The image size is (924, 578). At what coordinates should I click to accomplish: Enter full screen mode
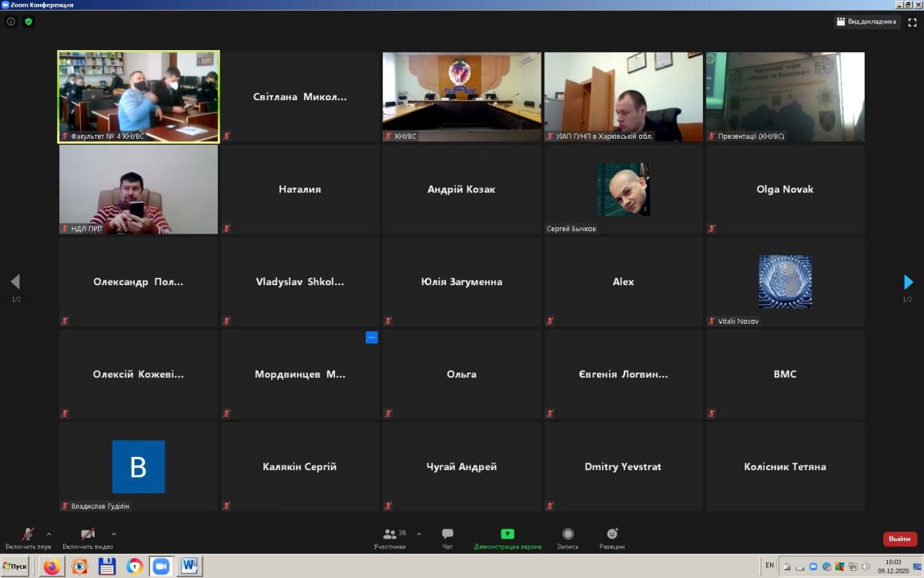tap(912, 22)
